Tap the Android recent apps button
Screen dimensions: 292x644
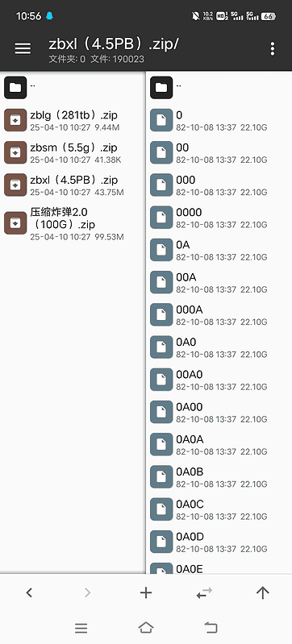(81, 628)
